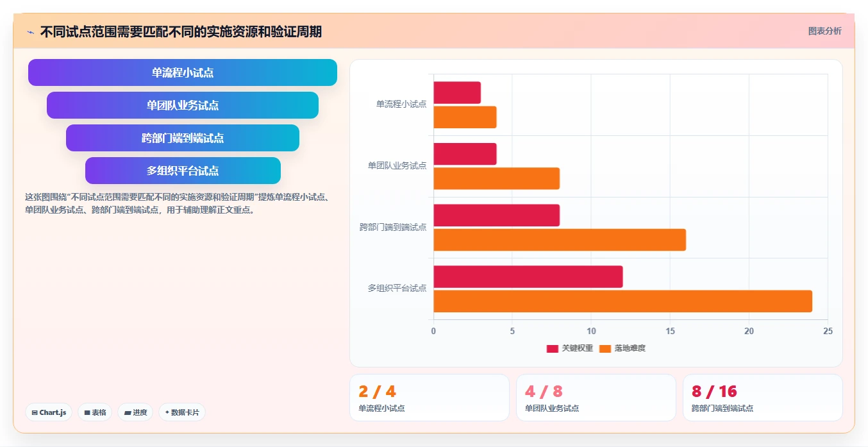This screenshot has height=447, width=868.
Task: Click the red bar for 单团队业务试点
Action: click(x=465, y=154)
